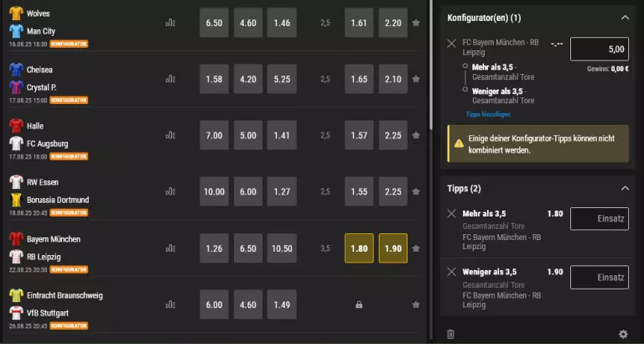Screen dimensions: 644x344
Task: Open Konfigurator badge for Chelsea match
Action: 69,101
